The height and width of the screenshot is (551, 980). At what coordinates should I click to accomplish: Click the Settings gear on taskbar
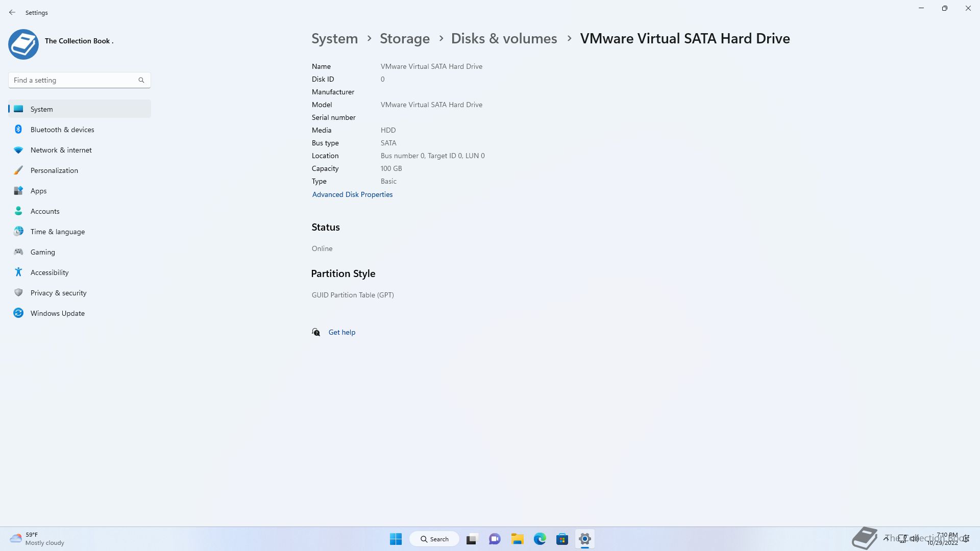pos(585,539)
